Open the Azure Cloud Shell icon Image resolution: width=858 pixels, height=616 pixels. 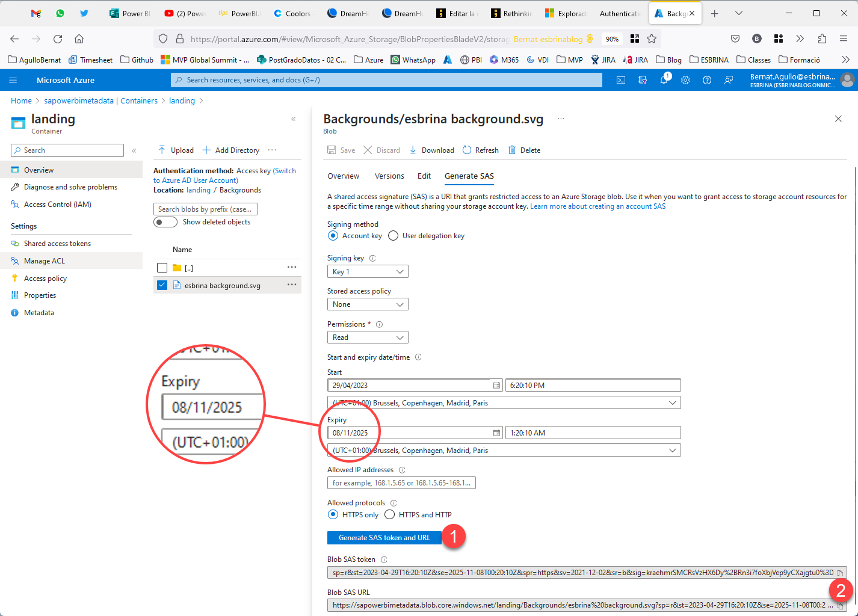coord(621,80)
